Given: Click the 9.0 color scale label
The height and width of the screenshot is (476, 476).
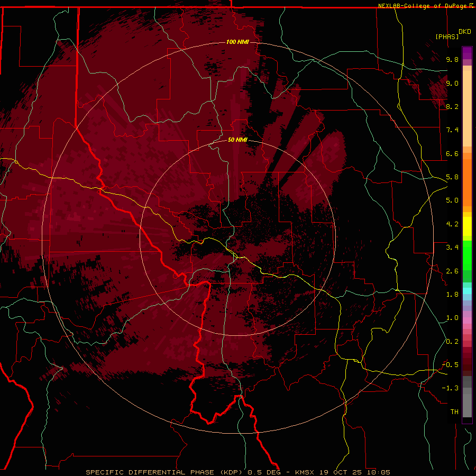Looking at the screenshot, I should (452, 83).
